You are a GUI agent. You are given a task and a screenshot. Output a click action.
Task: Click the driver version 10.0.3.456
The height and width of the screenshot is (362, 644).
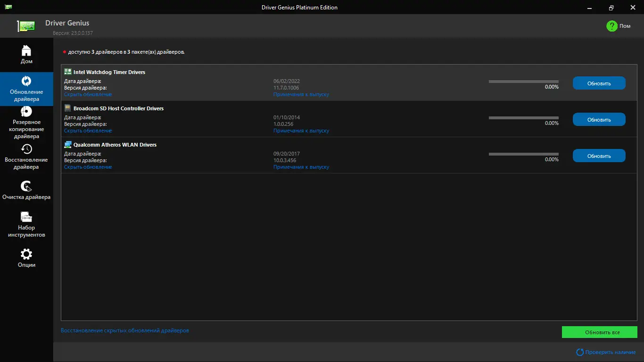[x=285, y=160]
